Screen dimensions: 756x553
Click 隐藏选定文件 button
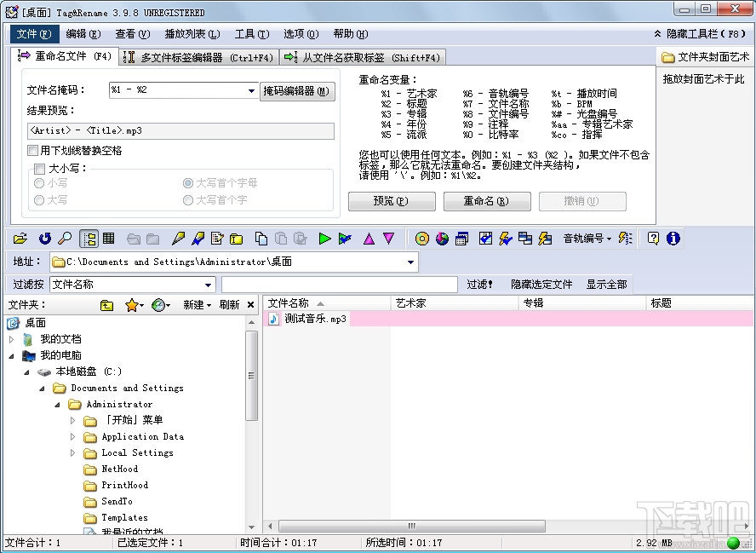(x=541, y=285)
